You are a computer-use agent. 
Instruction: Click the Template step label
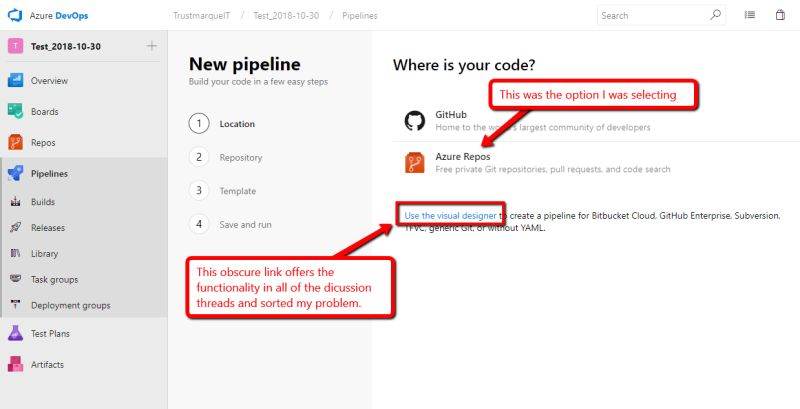pyautogui.click(x=238, y=191)
